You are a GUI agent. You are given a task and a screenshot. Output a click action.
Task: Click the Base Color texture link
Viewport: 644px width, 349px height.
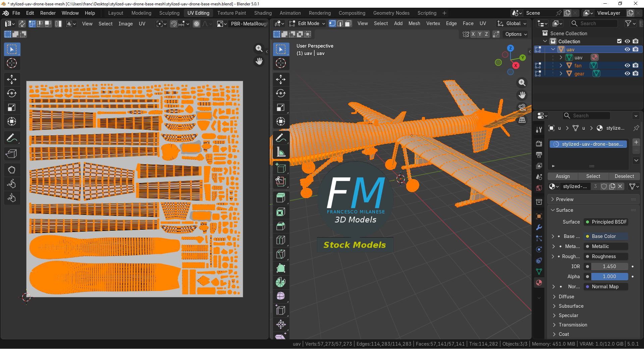pos(606,236)
